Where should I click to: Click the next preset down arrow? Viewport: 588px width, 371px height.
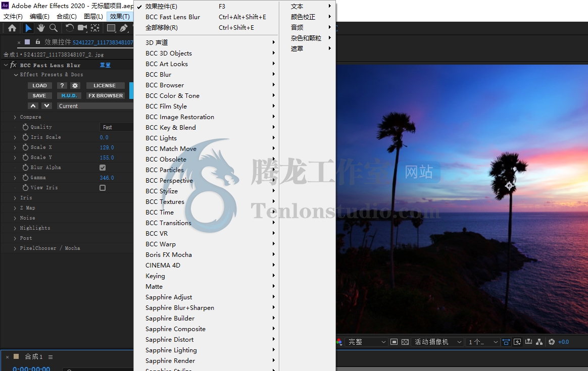pos(46,105)
